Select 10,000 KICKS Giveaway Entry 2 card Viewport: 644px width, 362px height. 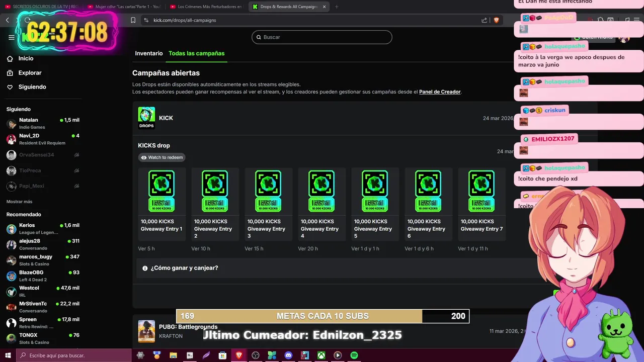click(x=215, y=204)
